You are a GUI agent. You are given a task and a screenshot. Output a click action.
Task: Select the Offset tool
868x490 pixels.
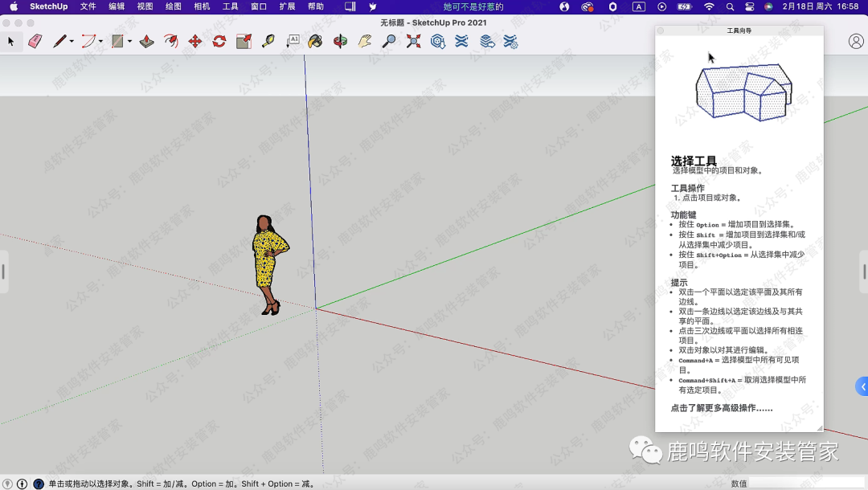pos(170,41)
